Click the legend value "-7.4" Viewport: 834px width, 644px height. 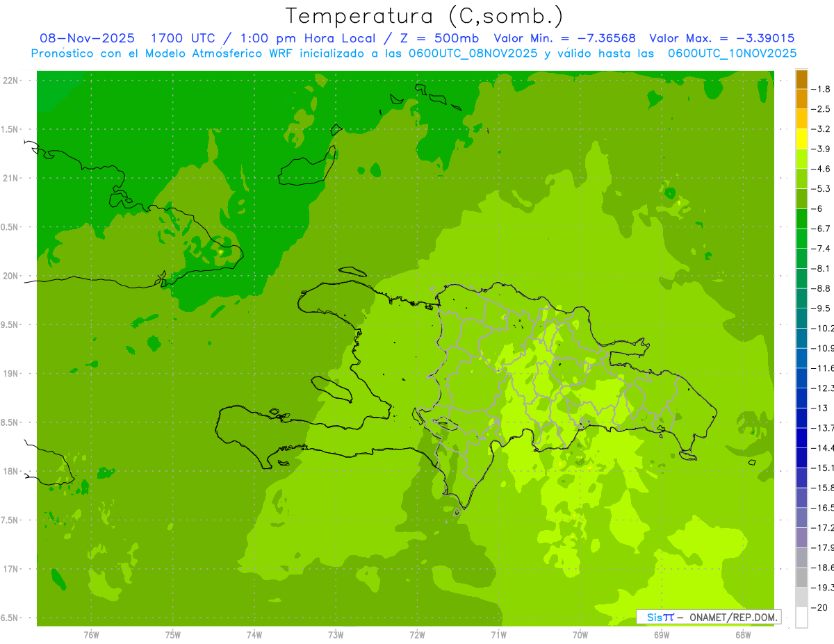(821, 249)
